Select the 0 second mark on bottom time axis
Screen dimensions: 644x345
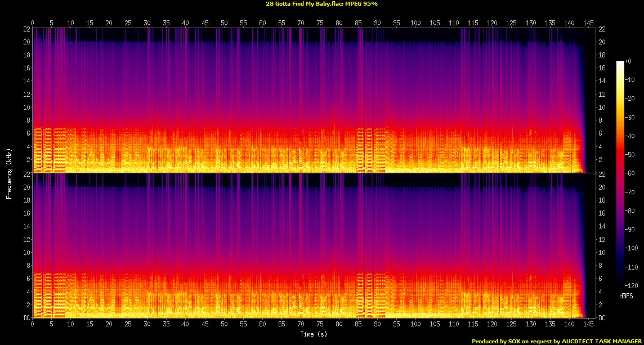pyautogui.click(x=33, y=324)
